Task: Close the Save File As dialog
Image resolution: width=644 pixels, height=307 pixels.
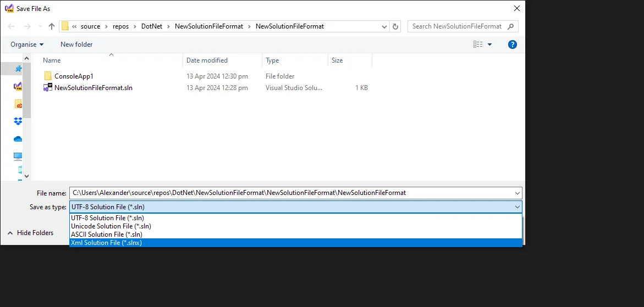Action: coord(516,8)
